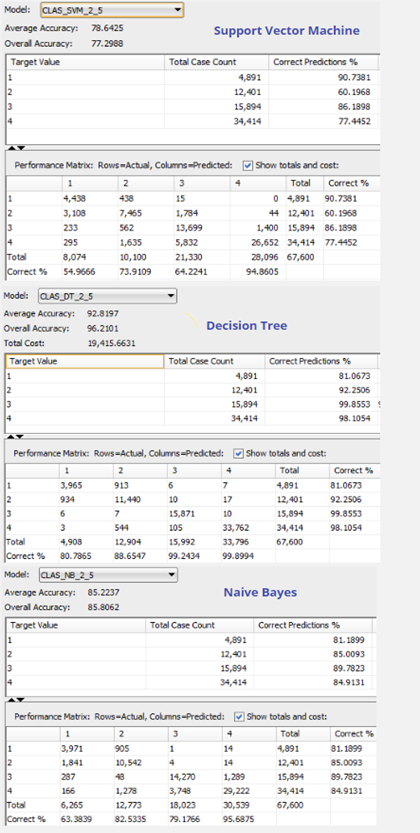Select Naive Bayes Correct % value 63.3839
Viewport: 420px width, 833px height.
pyautogui.click(x=79, y=819)
